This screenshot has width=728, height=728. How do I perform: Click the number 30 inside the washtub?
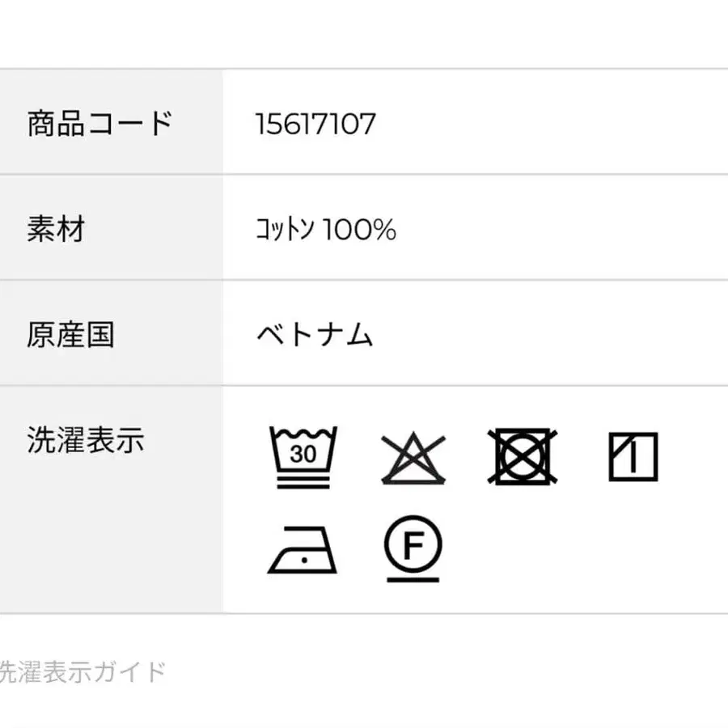pyautogui.click(x=303, y=454)
